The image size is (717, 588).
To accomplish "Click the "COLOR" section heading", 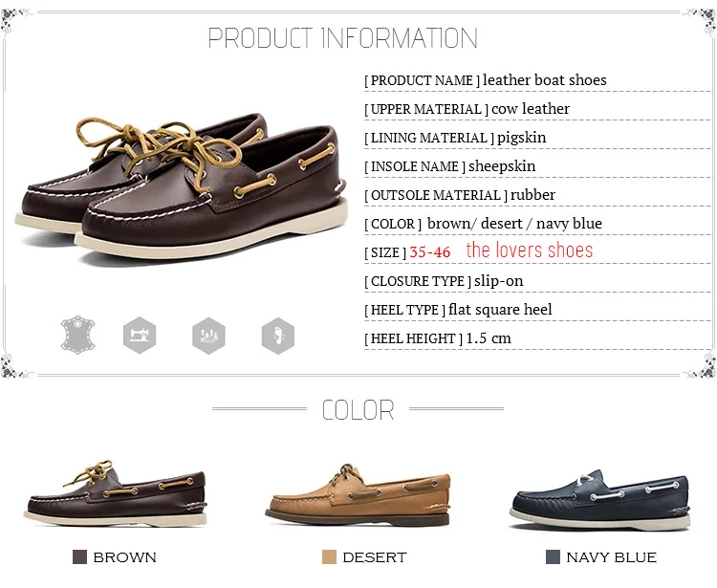I will (x=358, y=410).
